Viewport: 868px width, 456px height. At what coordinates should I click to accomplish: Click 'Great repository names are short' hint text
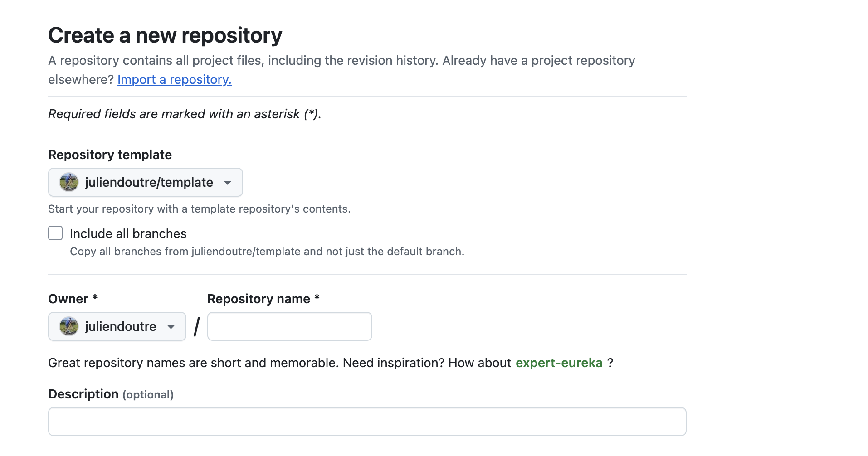331,363
